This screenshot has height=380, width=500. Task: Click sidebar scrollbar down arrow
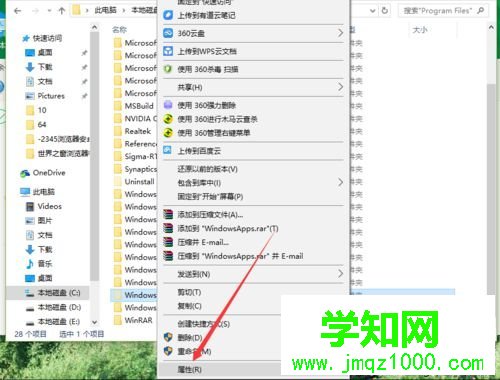click(94, 322)
